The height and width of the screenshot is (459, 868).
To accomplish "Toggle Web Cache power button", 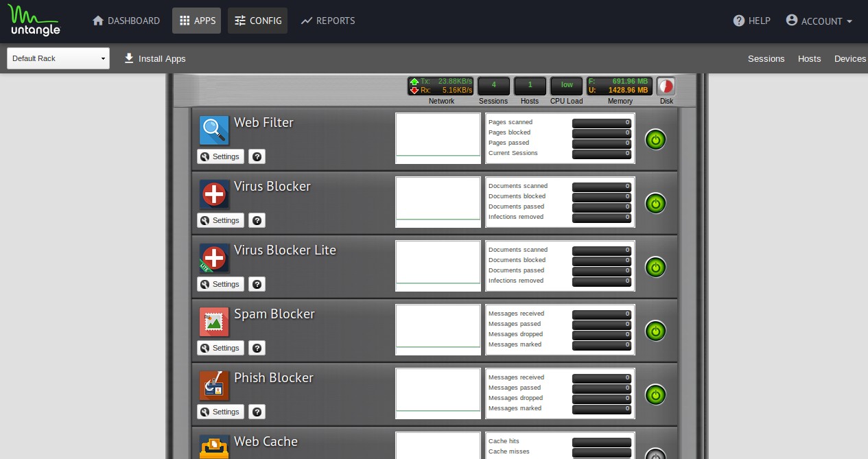I will [x=655, y=454].
